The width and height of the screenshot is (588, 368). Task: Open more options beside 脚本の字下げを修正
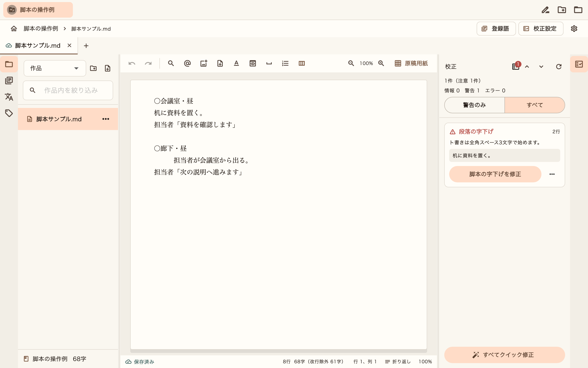coord(552,174)
